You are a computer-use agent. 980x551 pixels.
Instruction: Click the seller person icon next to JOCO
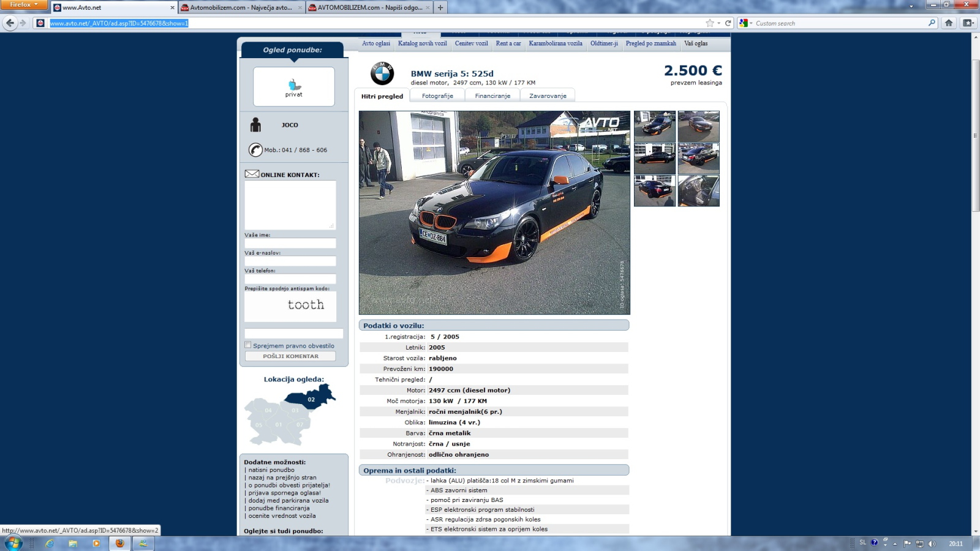pos(255,125)
